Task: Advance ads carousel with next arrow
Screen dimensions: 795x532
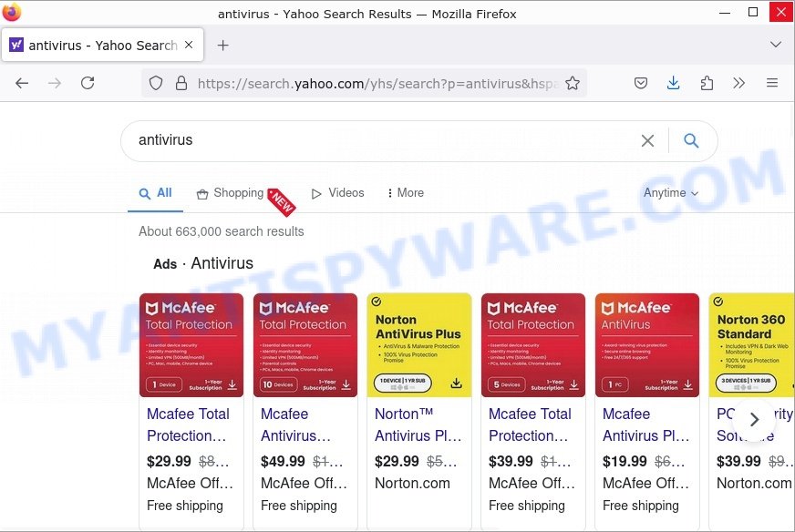Action: tap(754, 420)
